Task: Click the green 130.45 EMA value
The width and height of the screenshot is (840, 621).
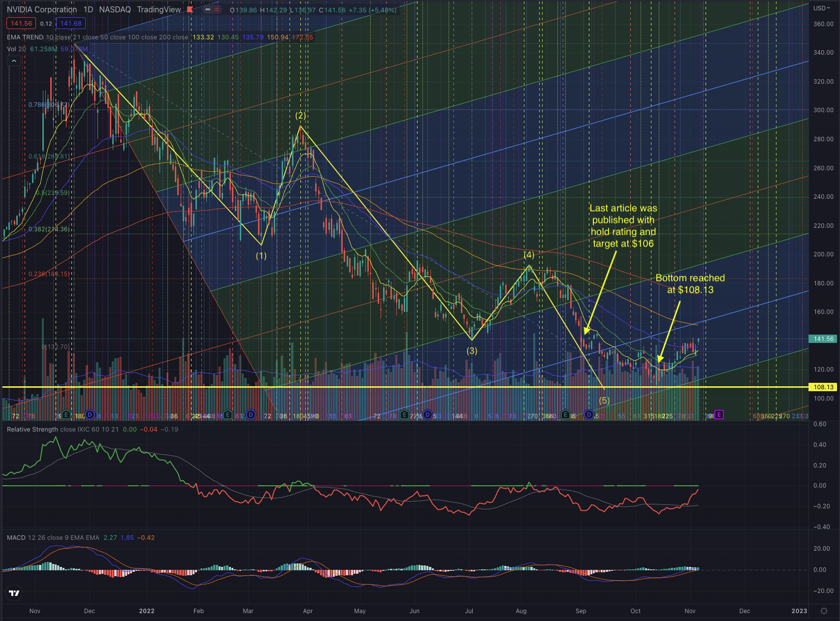Action: click(x=228, y=37)
